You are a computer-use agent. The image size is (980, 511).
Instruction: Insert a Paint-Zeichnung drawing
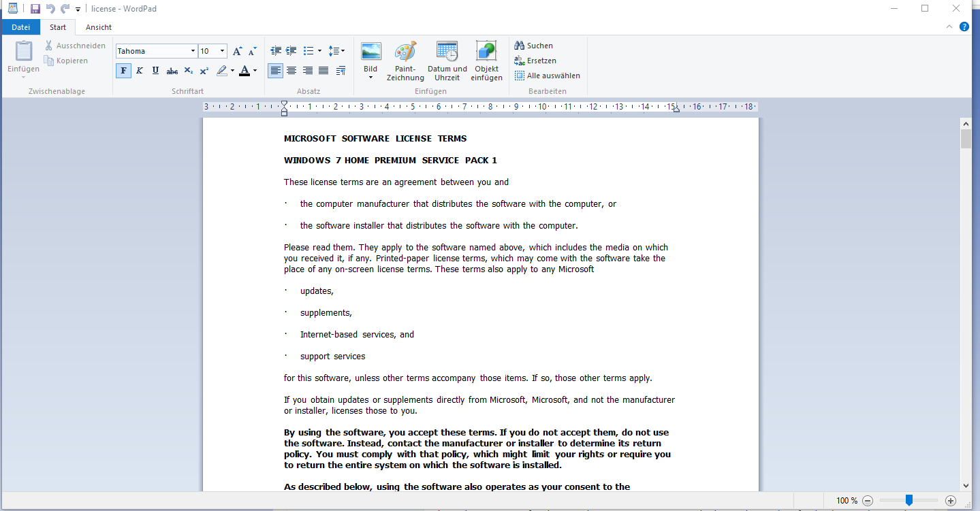[405, 61]
